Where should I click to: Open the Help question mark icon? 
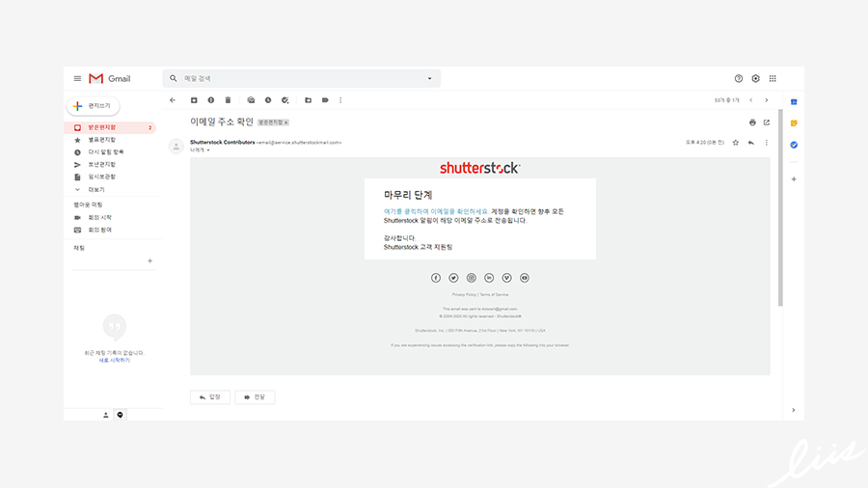pyautogui.click(x=739, y=78)
